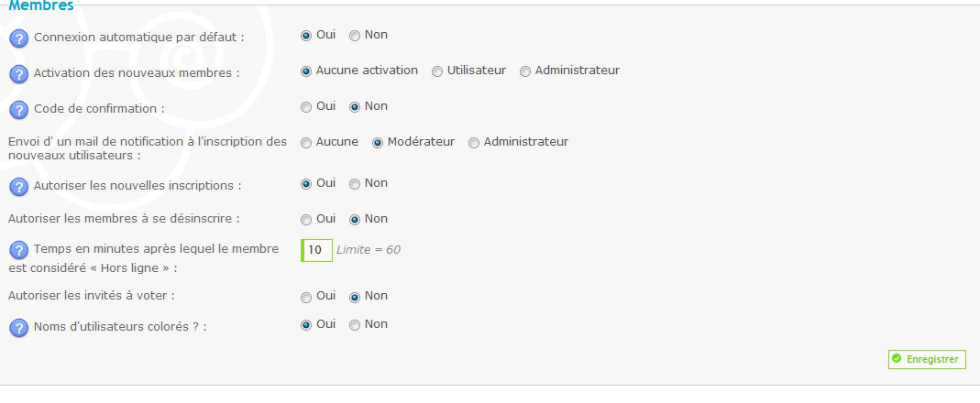The height and width of the screenshot is (403, 980).
Task: Open help for Activation des nouveaux membres
Action: click(x=18, y=74)
